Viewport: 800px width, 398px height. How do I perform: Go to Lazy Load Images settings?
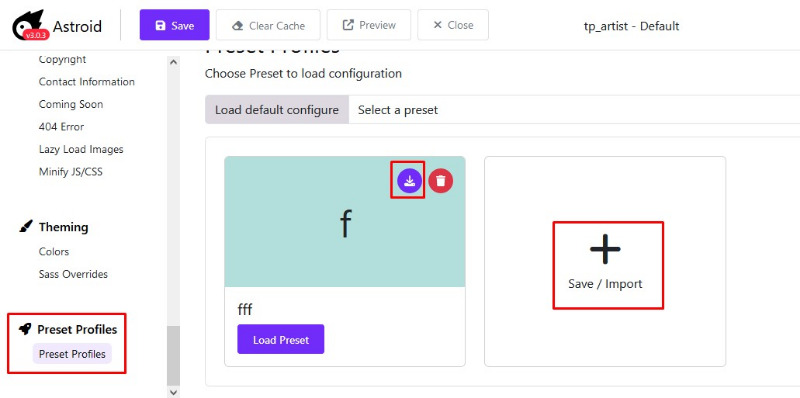[81, 150]
